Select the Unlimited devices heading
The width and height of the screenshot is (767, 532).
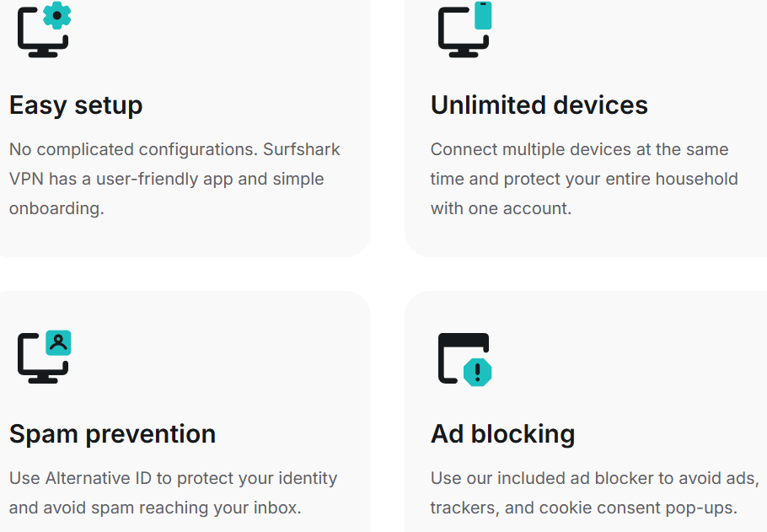point(539,105)
